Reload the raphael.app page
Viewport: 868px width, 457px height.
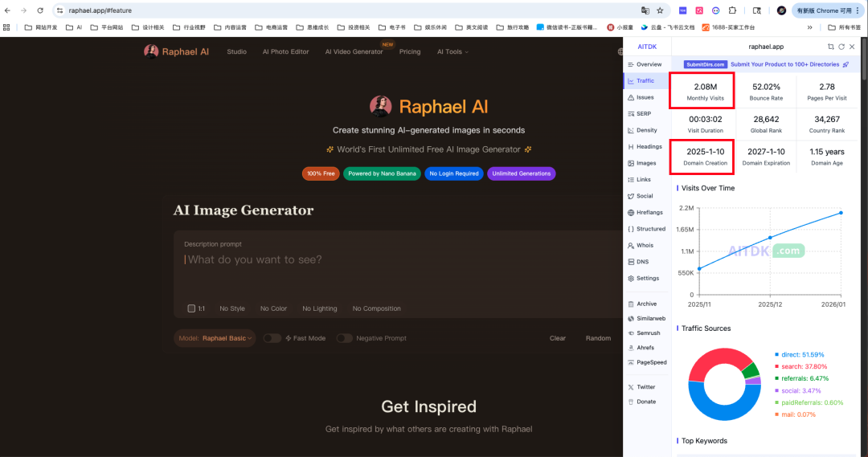tap(40, 10)
